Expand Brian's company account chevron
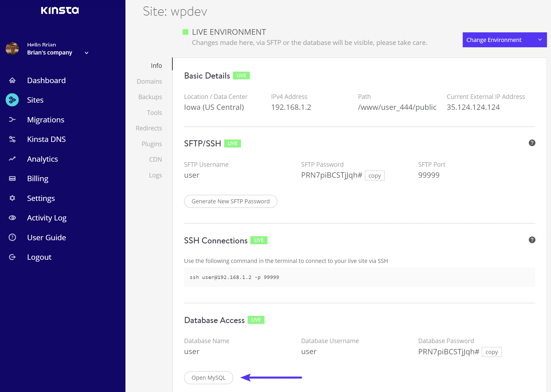 (x=86, y=53)
